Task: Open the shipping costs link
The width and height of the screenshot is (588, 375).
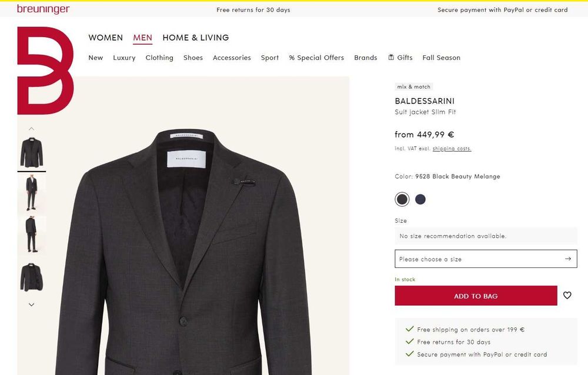Action: 452,149
